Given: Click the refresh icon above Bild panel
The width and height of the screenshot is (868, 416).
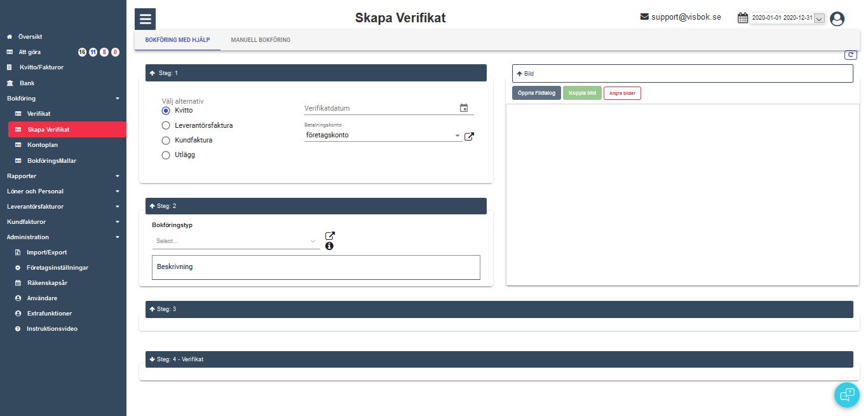Looking at the screenshot, I should click(850, 55).
